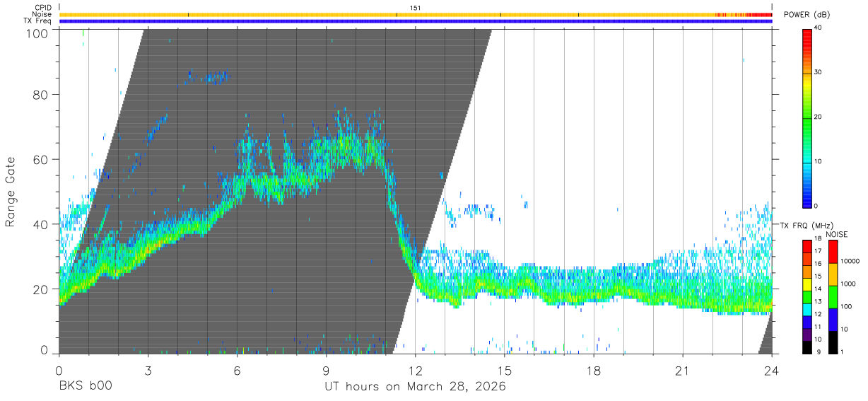The width and height of the screenshot is (868, 401).
Task: Click the 15 hour tick on UT axis
Action: coord(505,370)
